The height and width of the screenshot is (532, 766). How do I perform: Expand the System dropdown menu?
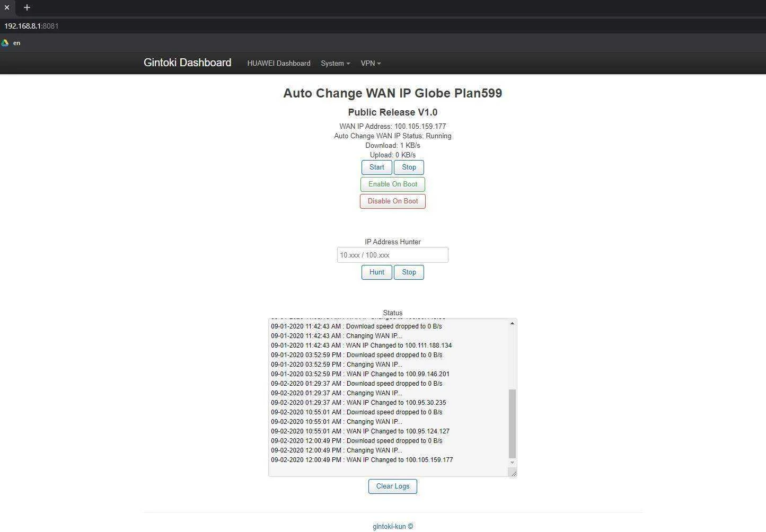click(335, 63)
